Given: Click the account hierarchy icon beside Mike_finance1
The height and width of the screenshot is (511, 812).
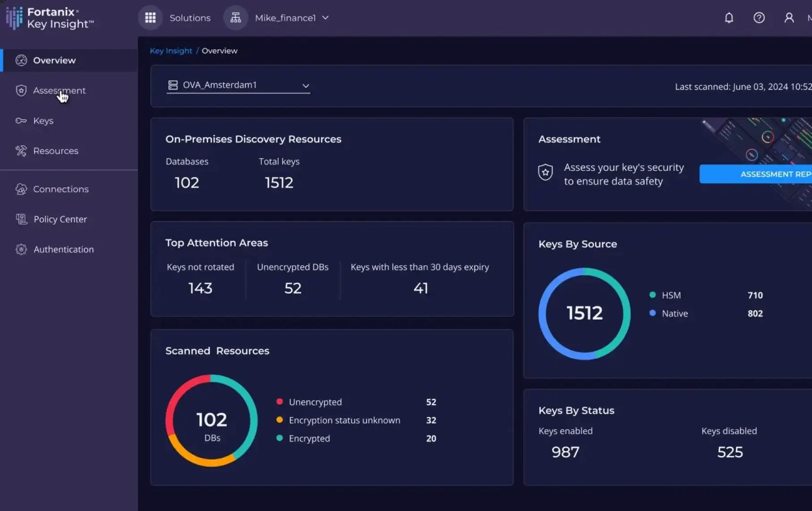Looking at the screenshot, I should coord(235,18).
